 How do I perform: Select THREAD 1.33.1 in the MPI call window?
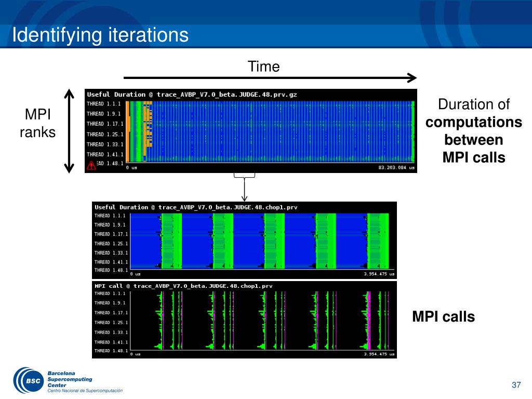click(111, 332)
